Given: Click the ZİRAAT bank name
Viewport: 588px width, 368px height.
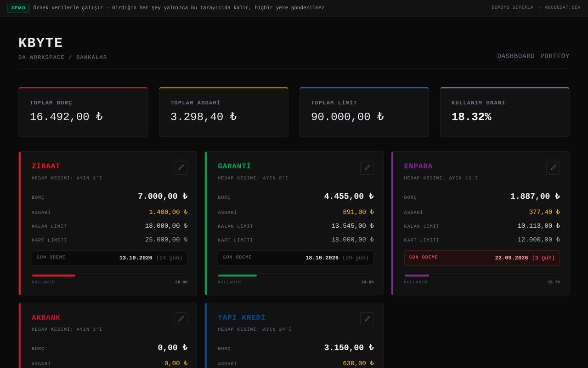Looking at the screenshot, I should point(46,166).
